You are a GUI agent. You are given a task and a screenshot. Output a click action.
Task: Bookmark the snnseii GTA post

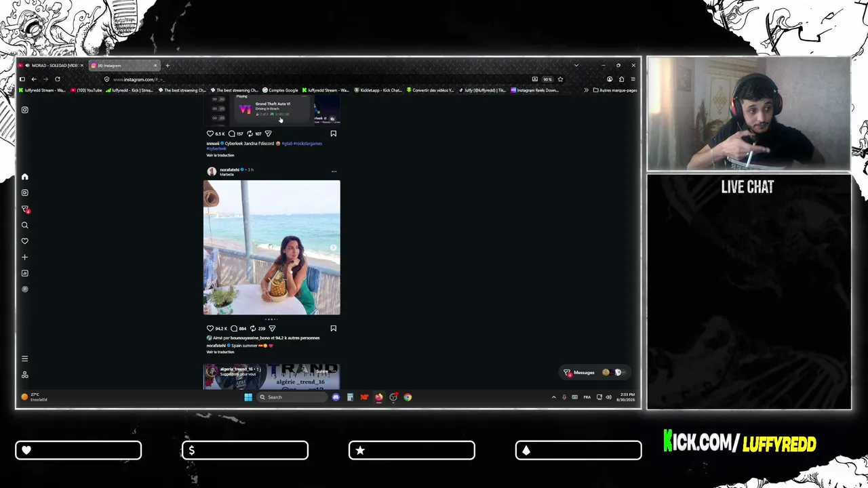(x=333, y=134)
